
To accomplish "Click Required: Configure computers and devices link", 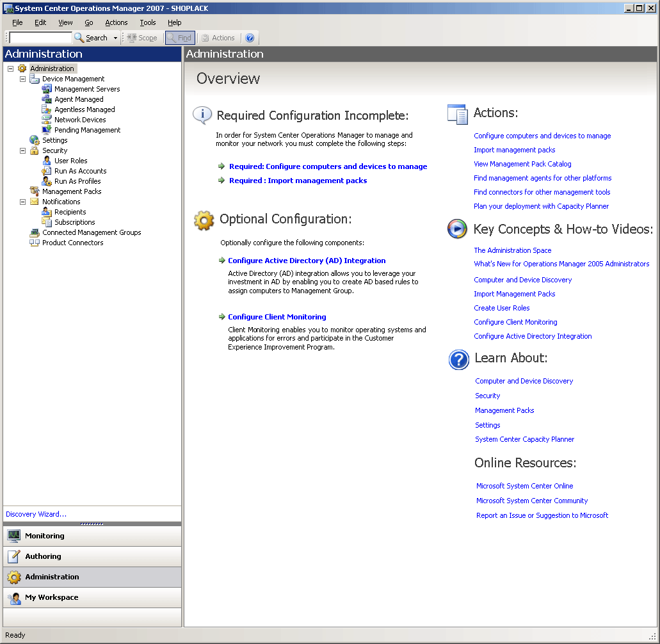I will tap(328, 166).
